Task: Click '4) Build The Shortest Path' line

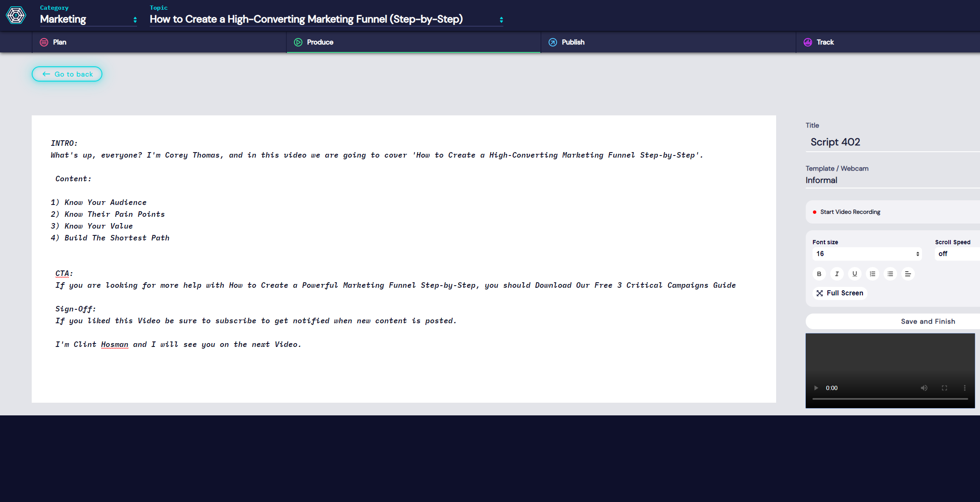Action: coord(110,238)
